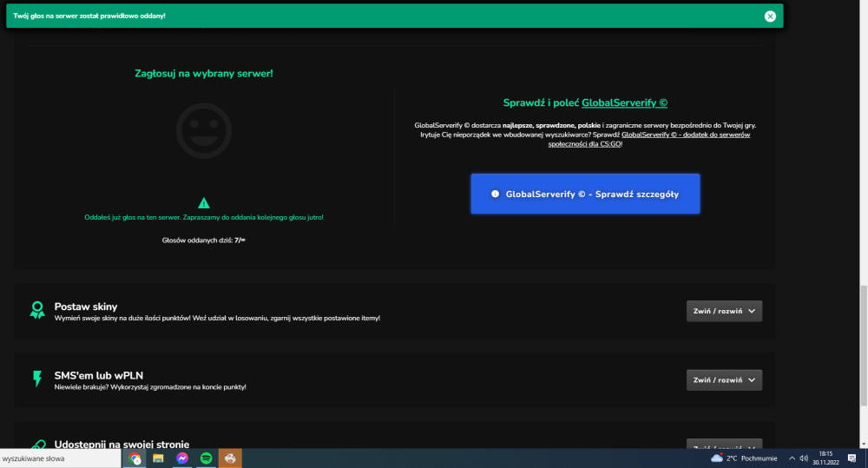Viewport: 868px width, 468px height.
Task: Open the weather widget showing 2°C Pochmurnie
Action: (744, 458)
